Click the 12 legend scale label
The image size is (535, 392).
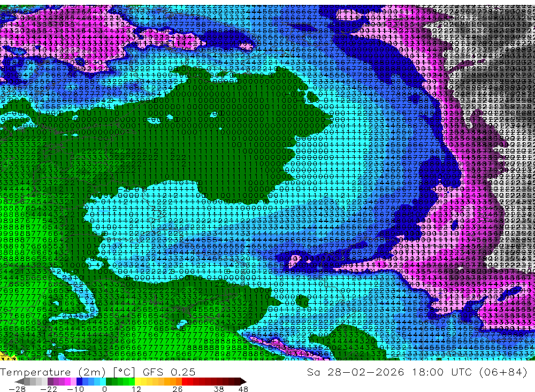tap(136, 389)
